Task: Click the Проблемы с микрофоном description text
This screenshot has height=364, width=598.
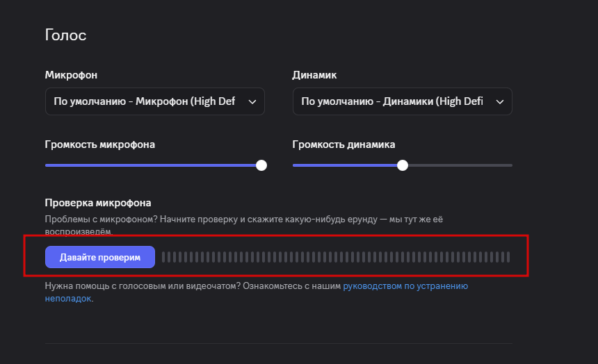Action: pyautogui.click(x=243, y=219)
